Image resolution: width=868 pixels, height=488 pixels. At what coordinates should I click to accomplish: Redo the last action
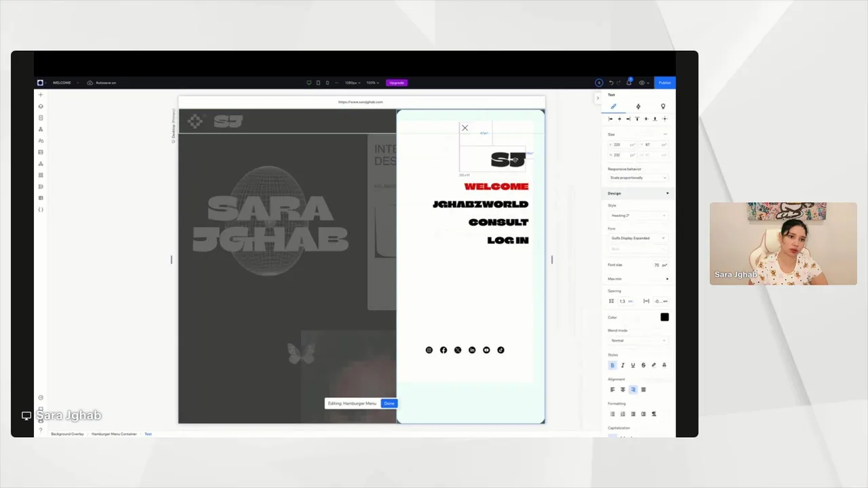coord(620,83)
